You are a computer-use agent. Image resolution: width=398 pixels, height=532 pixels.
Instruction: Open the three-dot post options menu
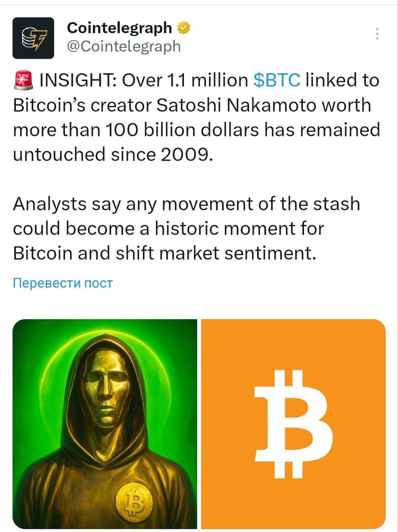coord(377,34)
